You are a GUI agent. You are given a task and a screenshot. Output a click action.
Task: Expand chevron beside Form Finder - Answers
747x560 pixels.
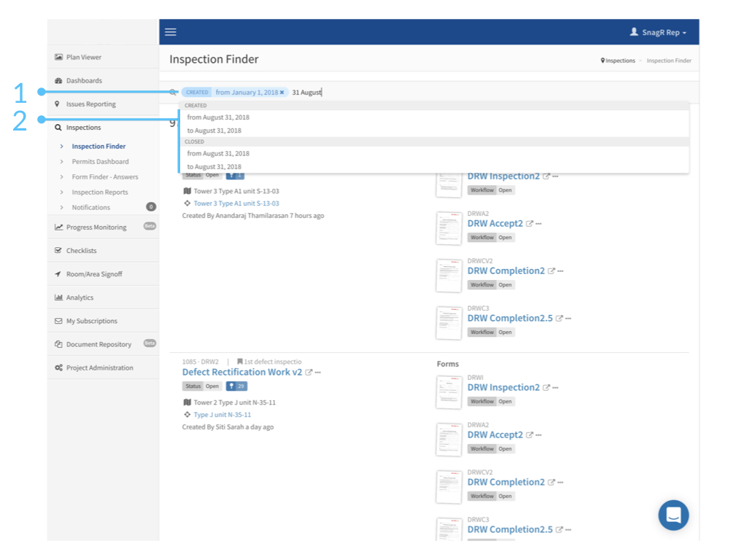click(61, 176)
